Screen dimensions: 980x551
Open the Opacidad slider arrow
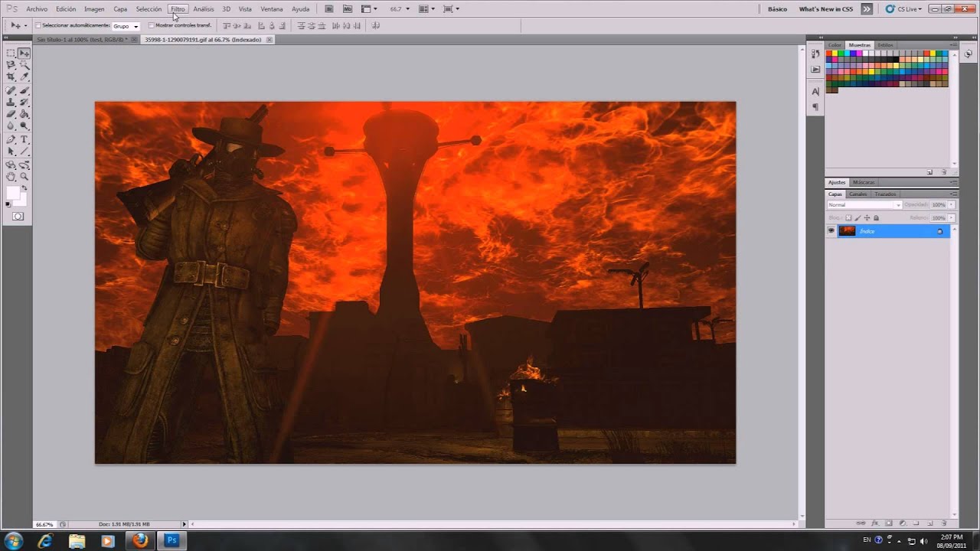click(952, 205)
